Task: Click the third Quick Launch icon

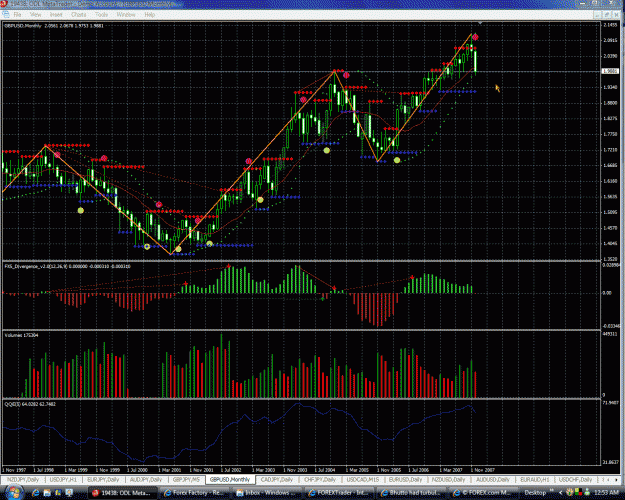Action: 58,493
